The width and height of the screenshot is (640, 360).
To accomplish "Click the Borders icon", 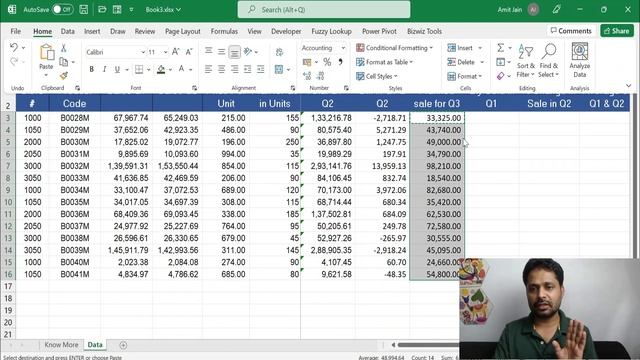I will point(139,69).
